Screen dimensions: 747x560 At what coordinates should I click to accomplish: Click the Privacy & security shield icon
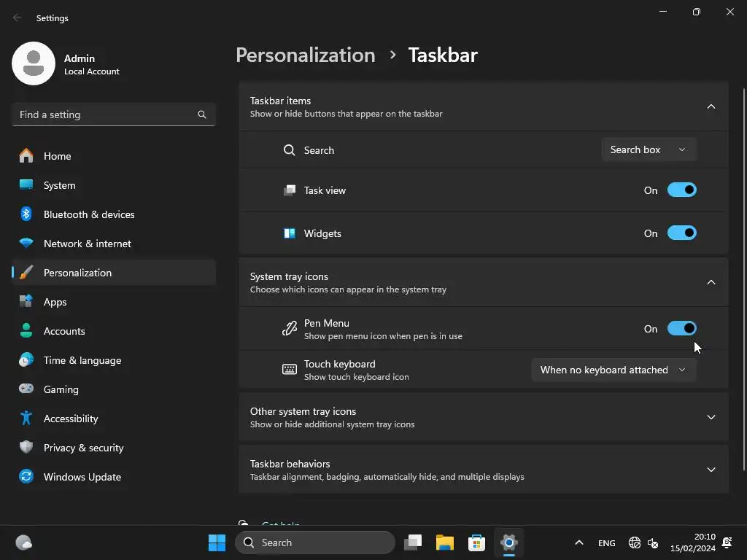(26, 447)
